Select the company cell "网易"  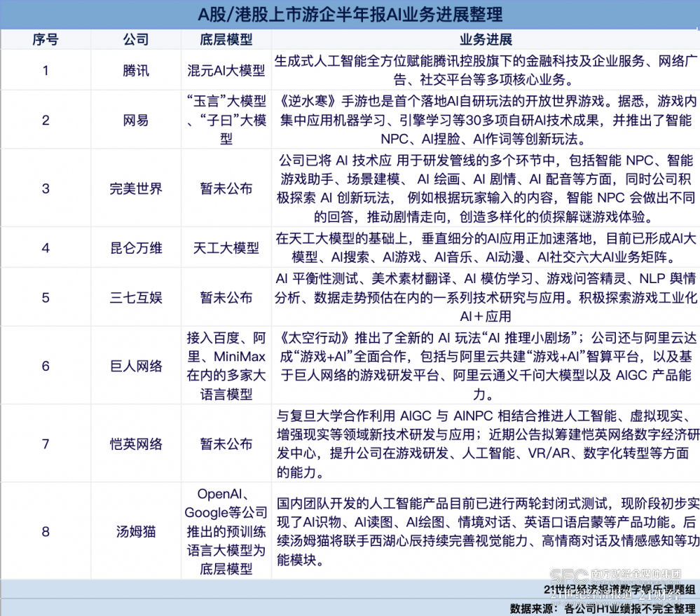(136, 120)
